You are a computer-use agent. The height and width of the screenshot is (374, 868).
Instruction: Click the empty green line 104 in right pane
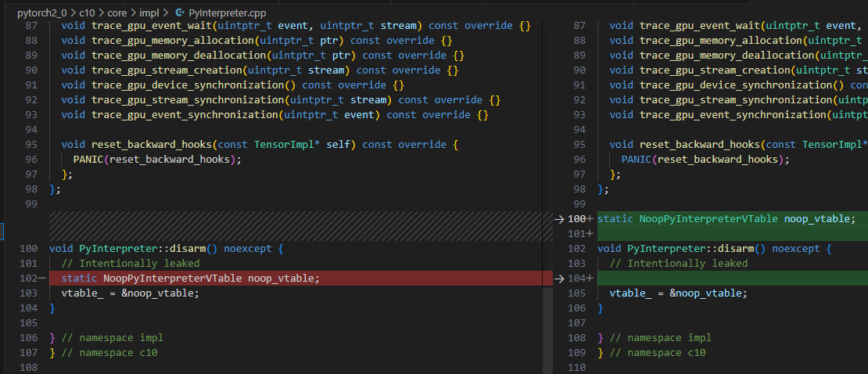[x=727, y=279]
